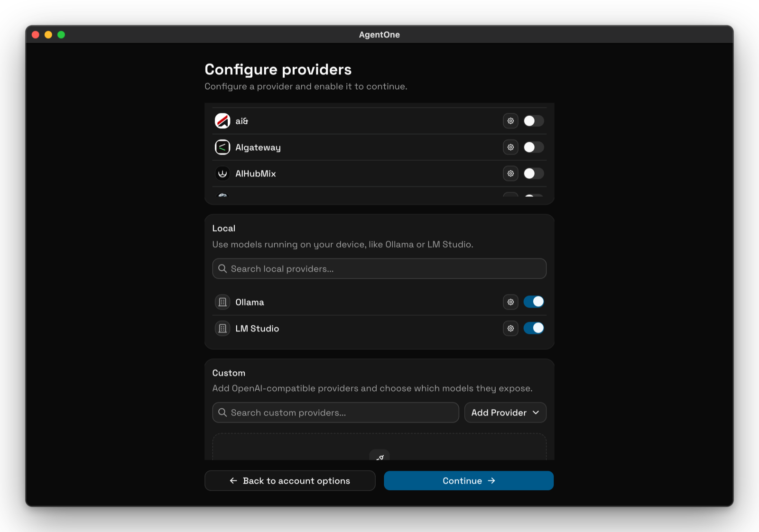Open settings gear for Algateway provider
This screenshot has height=532, width=759.
click(510, 147)
